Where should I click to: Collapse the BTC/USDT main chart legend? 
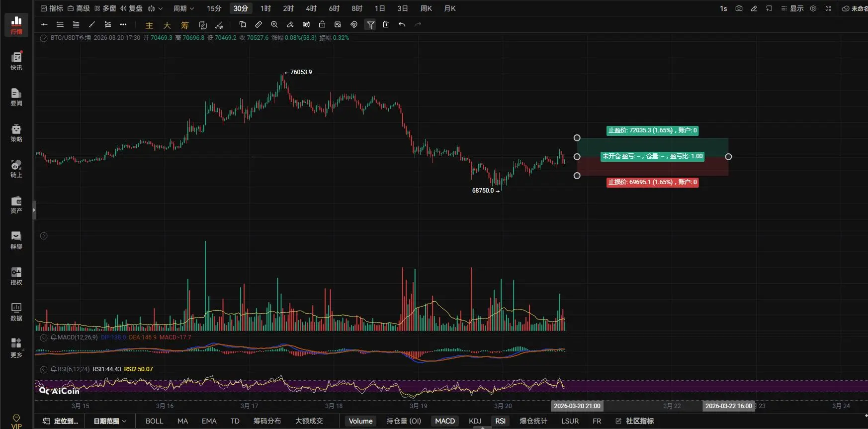click(x=44, y=38)
